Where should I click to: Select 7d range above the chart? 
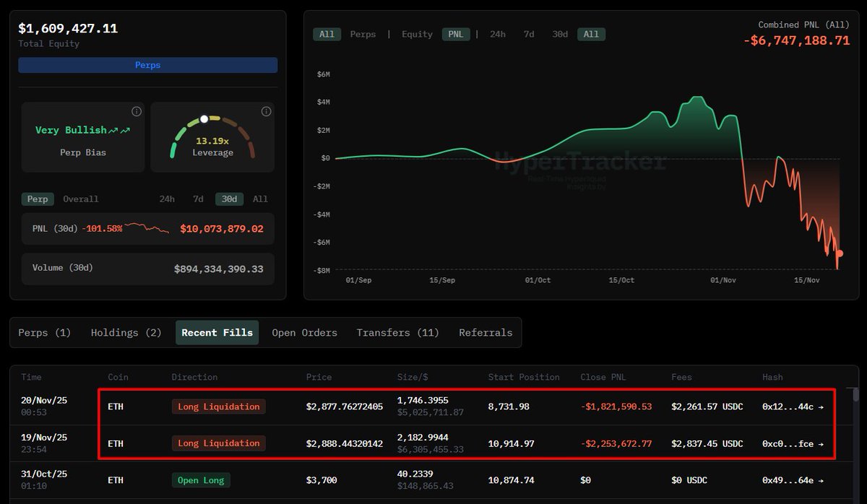(529, 34)
